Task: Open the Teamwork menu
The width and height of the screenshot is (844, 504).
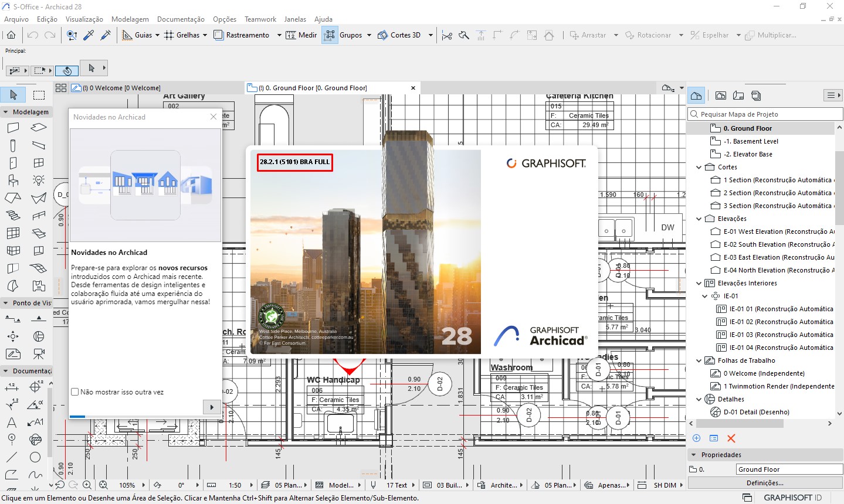Action: [260, 19]
